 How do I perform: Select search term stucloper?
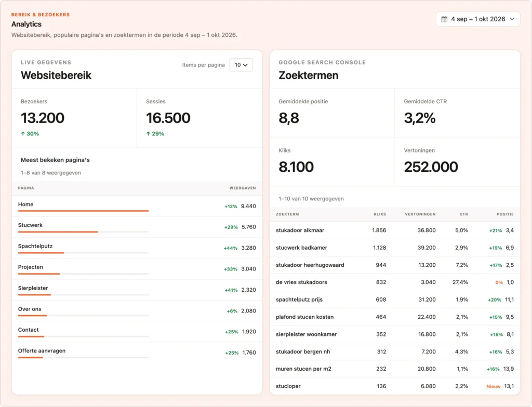click(x=288, y=386)
